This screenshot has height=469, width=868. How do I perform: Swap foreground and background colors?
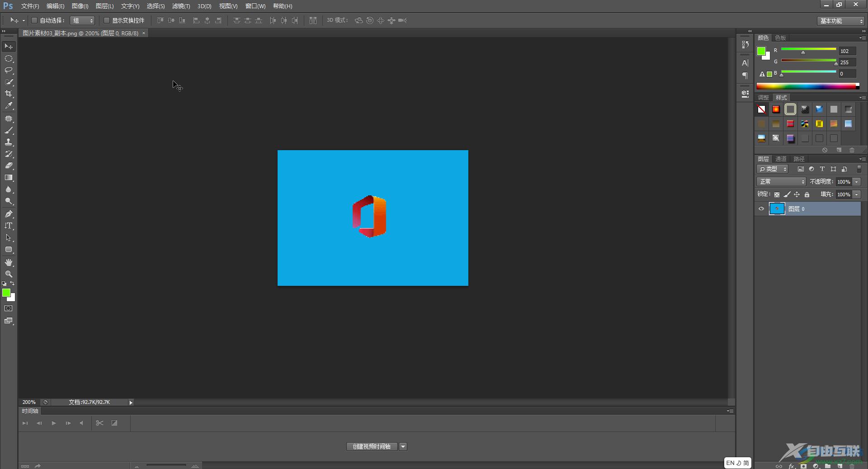[12, 284]
